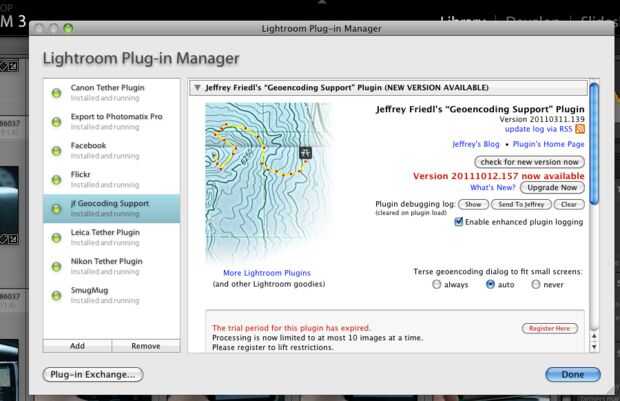Show the plugin debugging log
620x401 pixels.
[473, 204]
